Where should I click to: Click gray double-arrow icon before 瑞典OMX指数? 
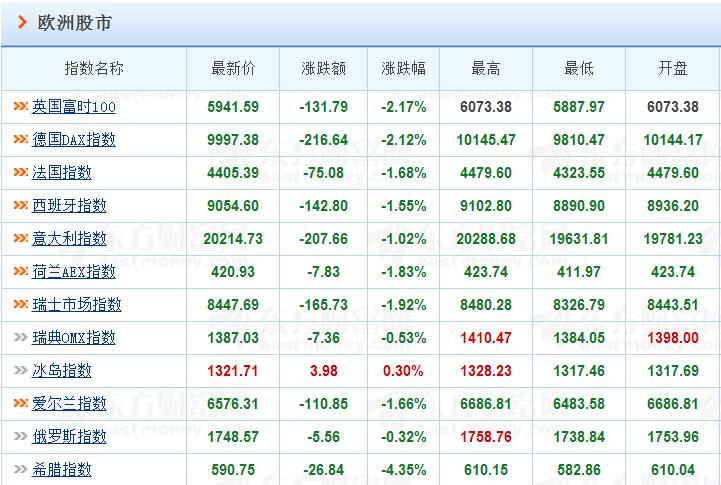[21, 337]
